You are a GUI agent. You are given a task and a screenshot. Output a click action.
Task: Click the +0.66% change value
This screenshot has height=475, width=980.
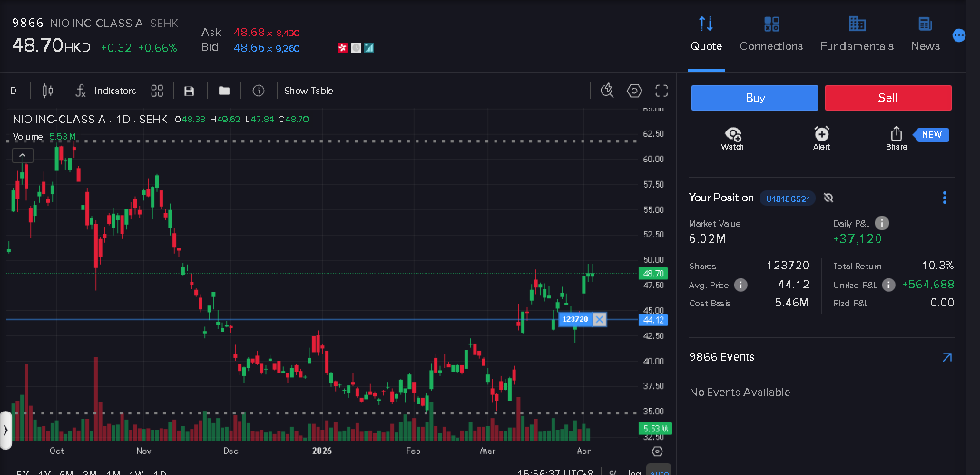(x=158, y=47)
